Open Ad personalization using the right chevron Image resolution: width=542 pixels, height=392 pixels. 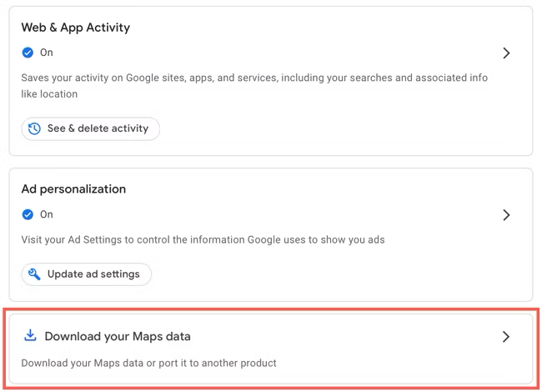[506, 215]
